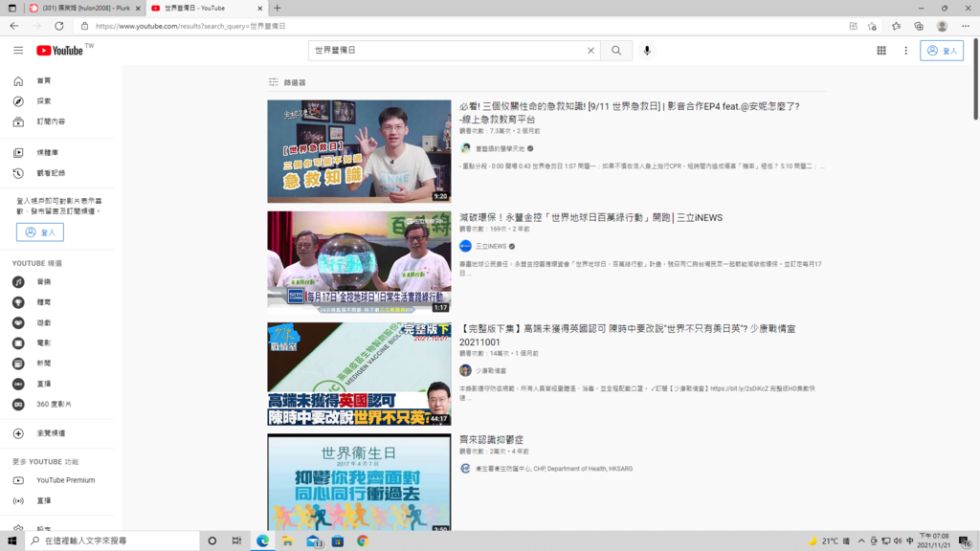
Task: Open video title 必看! 三個攸關性命的急救知識
Action: tap(630, 113)
